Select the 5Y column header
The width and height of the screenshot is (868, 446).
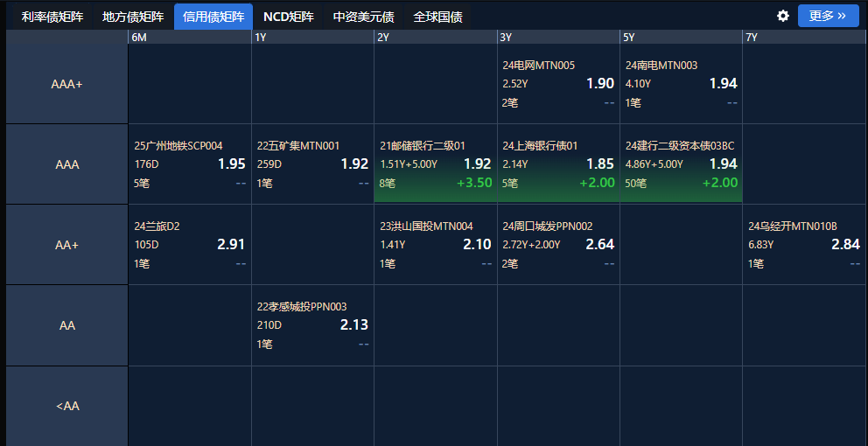[681, 37]
